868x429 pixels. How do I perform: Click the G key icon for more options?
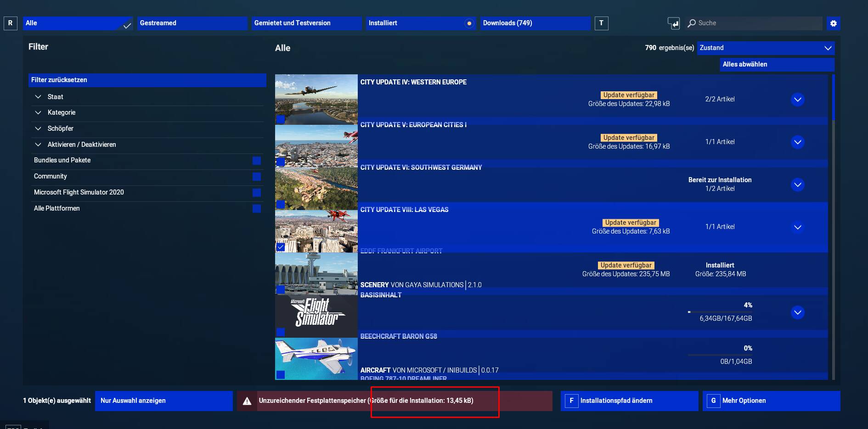(713, 401)
